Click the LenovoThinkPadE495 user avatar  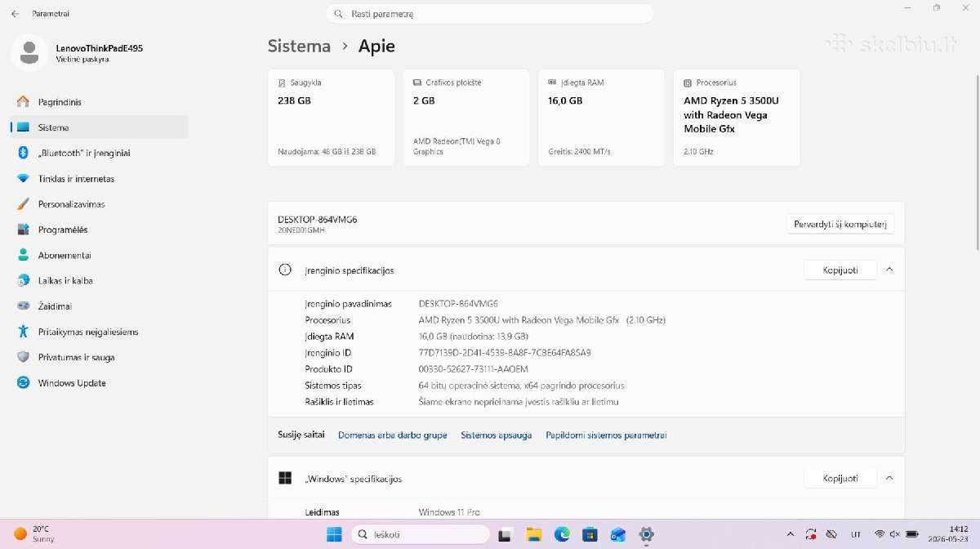[29, 52]
